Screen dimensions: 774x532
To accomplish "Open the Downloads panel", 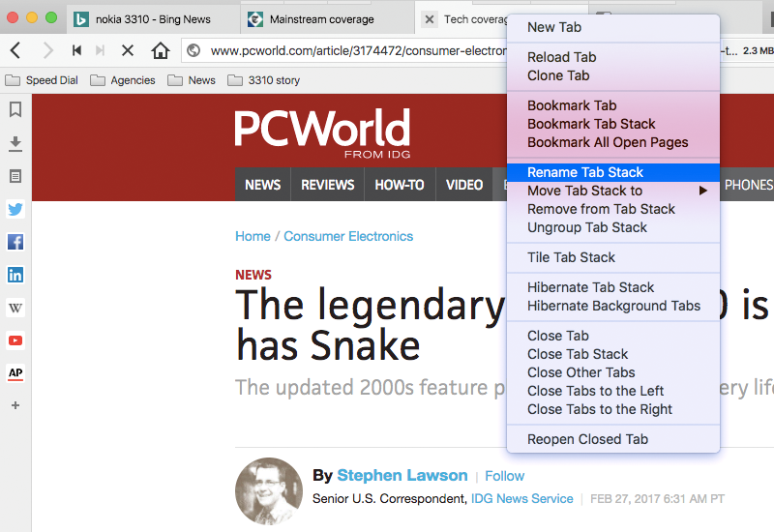I will [15, 143].
